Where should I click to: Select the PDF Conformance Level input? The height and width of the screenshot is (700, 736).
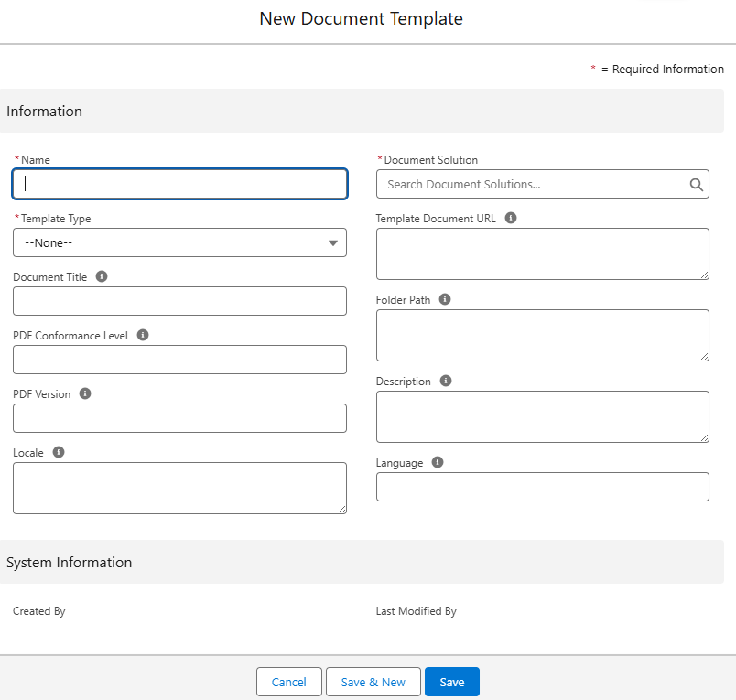point(179,360)
